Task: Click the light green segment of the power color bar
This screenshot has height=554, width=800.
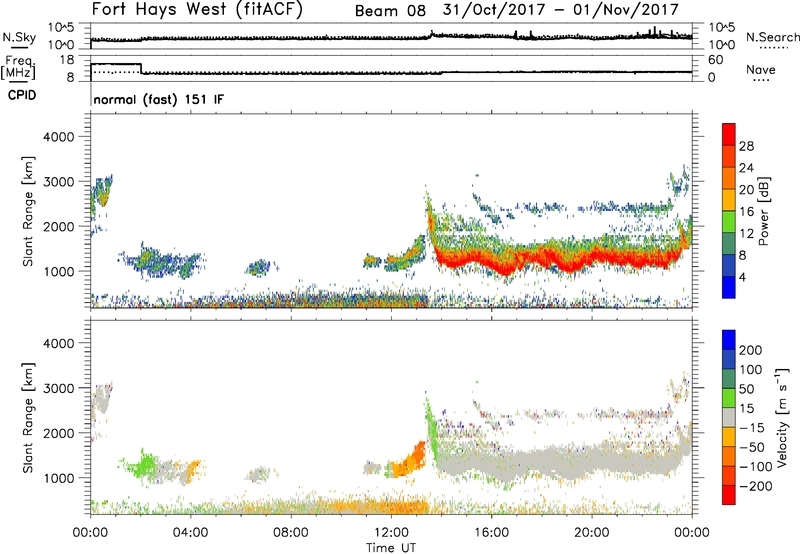Action: click(x=729, y=222)
